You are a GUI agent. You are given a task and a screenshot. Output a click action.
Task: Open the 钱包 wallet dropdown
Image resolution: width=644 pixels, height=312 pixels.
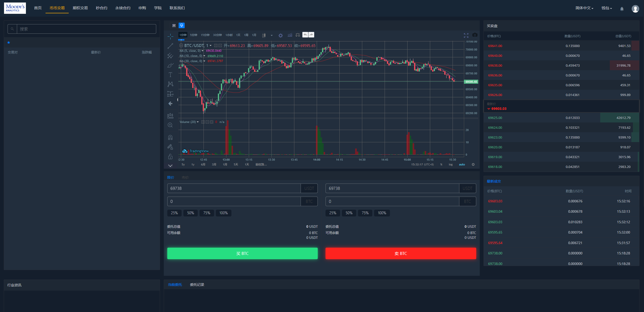tap(607, 8)
